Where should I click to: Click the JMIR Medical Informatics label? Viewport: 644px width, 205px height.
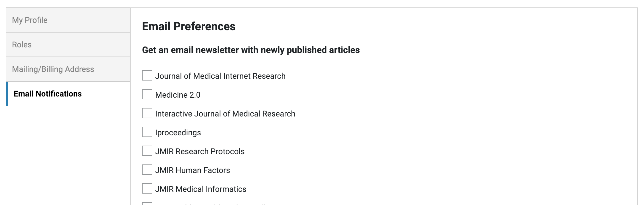[201, 189]
